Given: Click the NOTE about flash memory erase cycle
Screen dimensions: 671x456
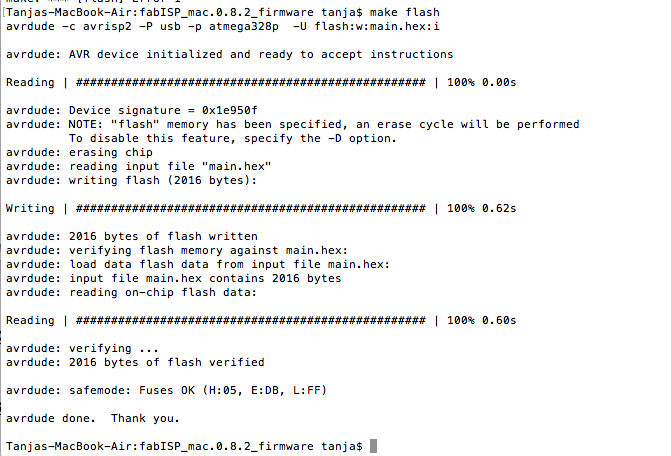Looking at the screenshot, I should (293, 124).
